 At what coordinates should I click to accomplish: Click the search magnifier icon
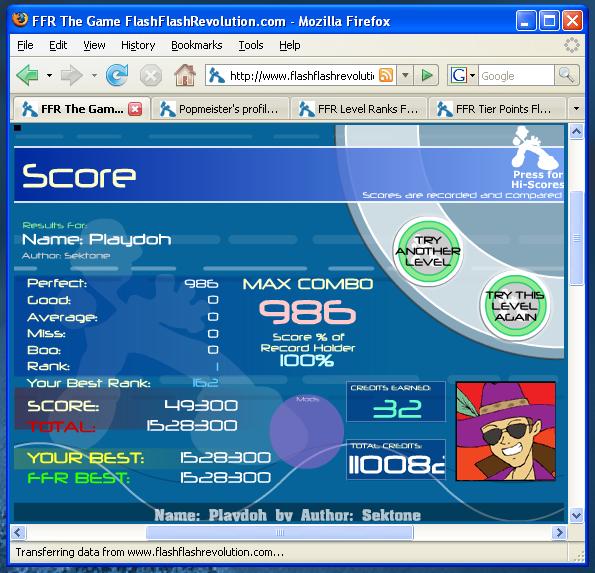(566, 75)
